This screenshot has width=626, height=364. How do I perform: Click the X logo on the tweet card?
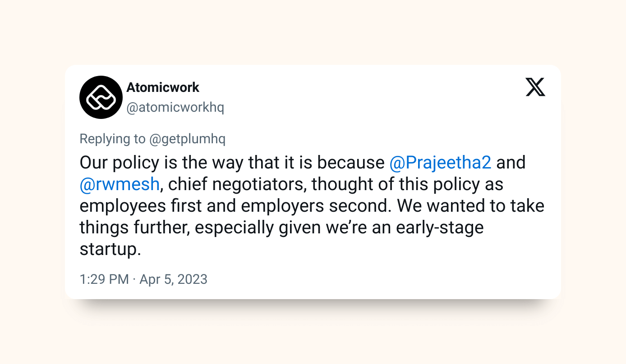535,87
